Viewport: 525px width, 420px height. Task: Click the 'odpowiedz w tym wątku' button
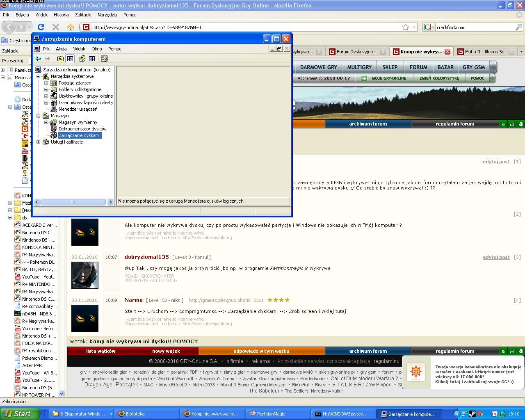(261, 351)
